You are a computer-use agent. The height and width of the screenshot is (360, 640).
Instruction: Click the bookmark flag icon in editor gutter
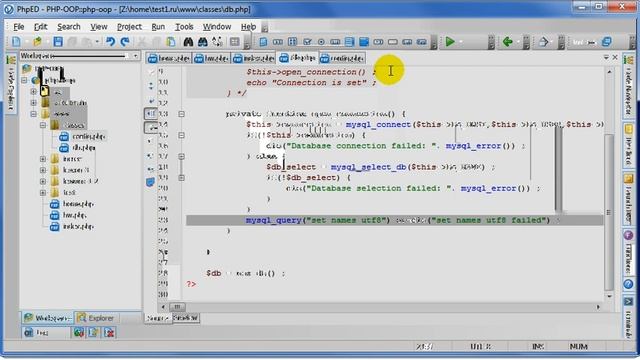pos(151,182)
